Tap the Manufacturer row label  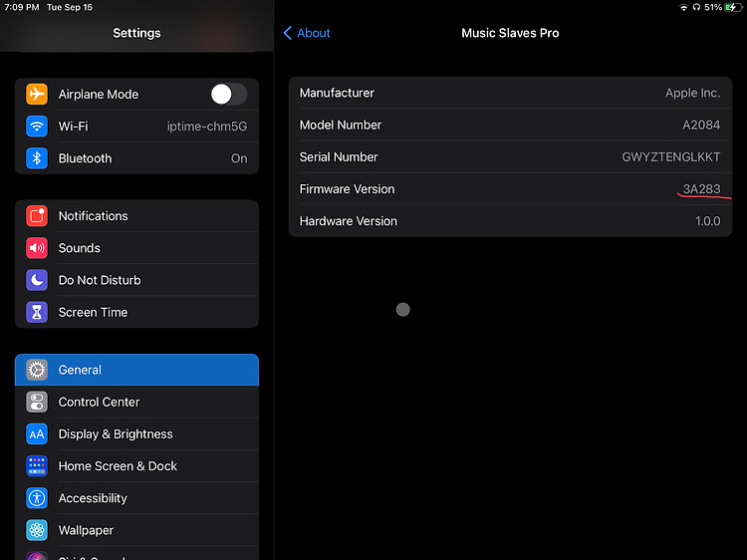[337, 93]
